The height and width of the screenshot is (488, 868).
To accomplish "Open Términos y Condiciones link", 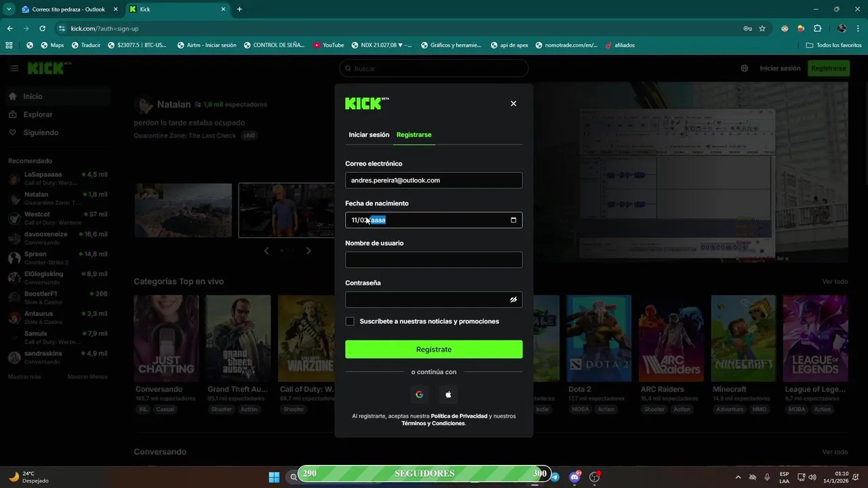I will 433,424.
